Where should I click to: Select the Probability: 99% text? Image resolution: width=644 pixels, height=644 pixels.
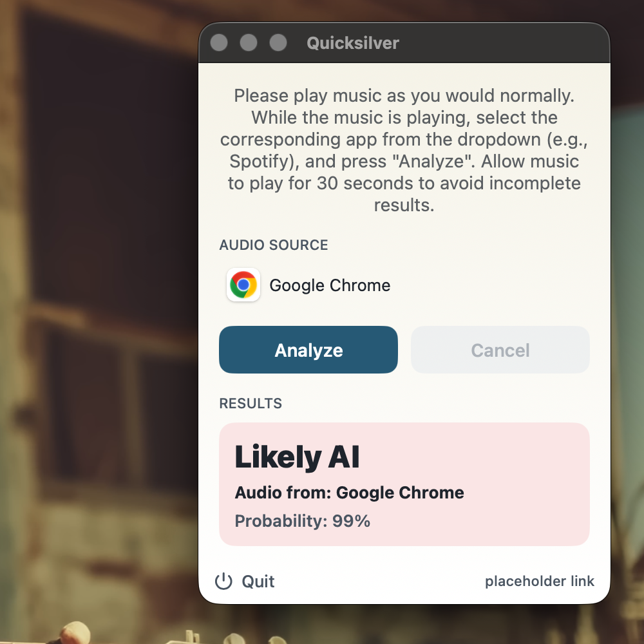[302, 521]
